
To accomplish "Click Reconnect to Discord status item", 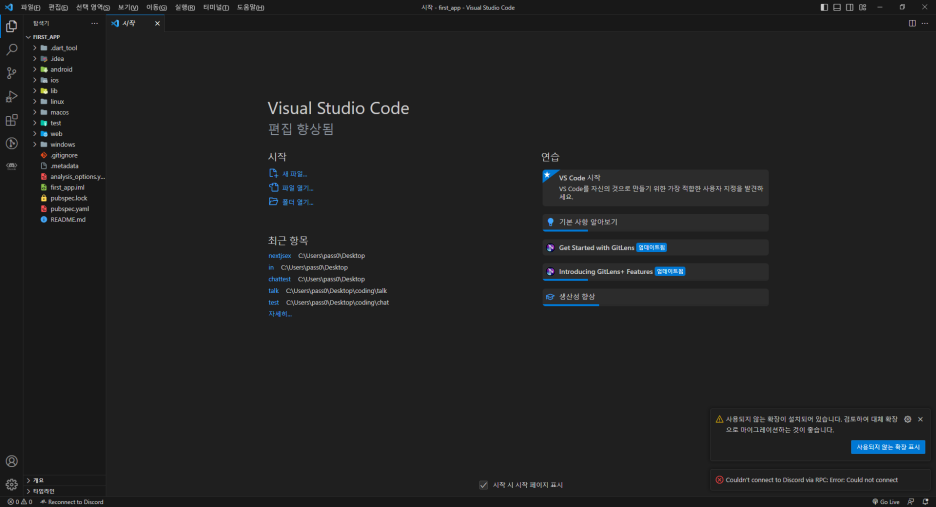I will [x=72, y=502].
